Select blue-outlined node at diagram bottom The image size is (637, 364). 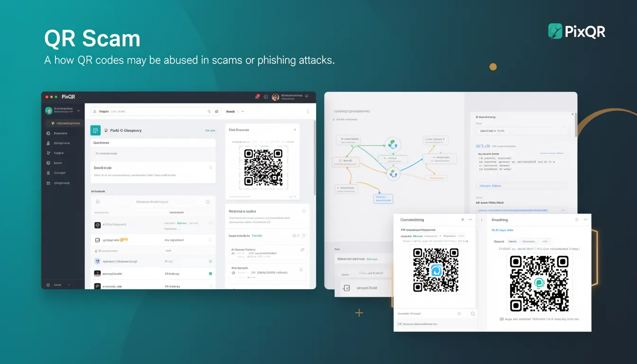pyautogui.click(x=383, y=199)
